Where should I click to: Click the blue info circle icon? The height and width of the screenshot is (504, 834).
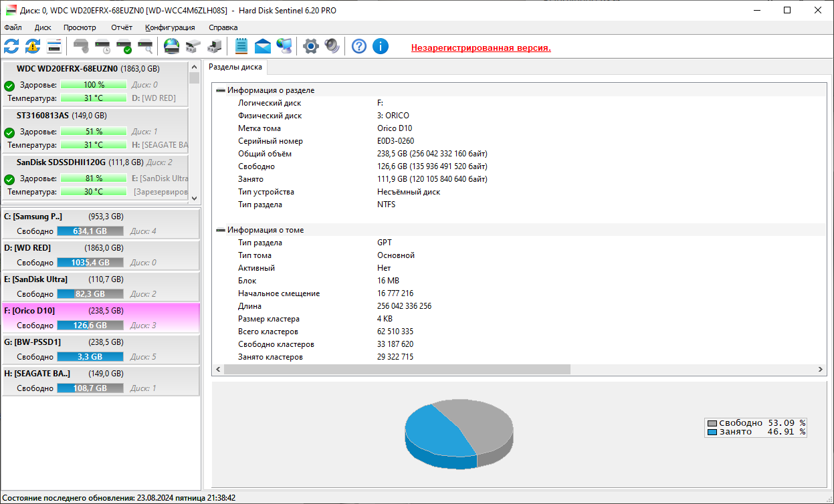point(381,46)
